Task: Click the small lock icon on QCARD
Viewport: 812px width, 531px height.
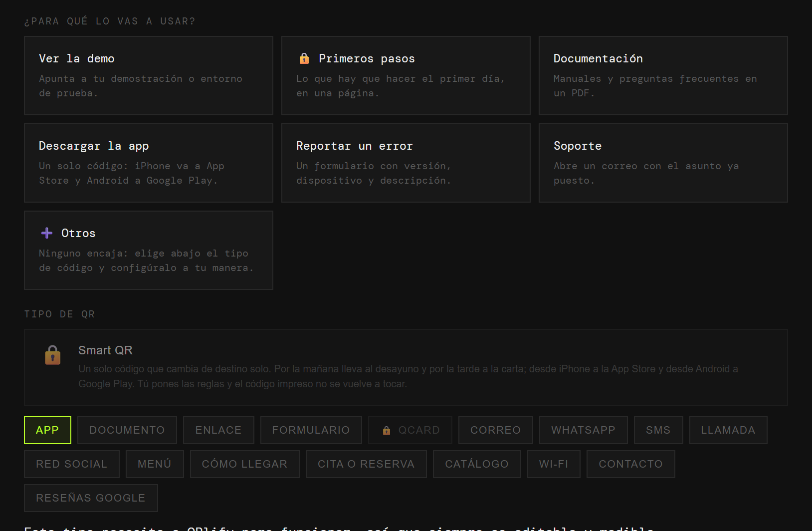Action: coord(387,430)
